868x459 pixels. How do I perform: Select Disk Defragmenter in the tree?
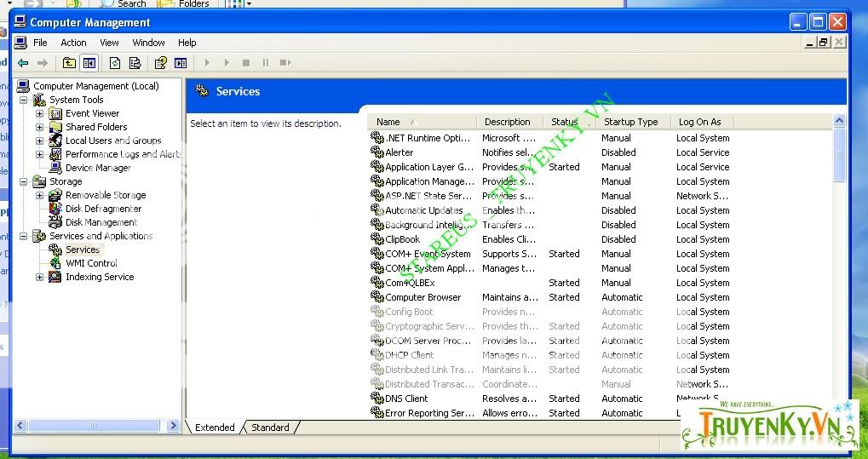[x=104, y=209]
